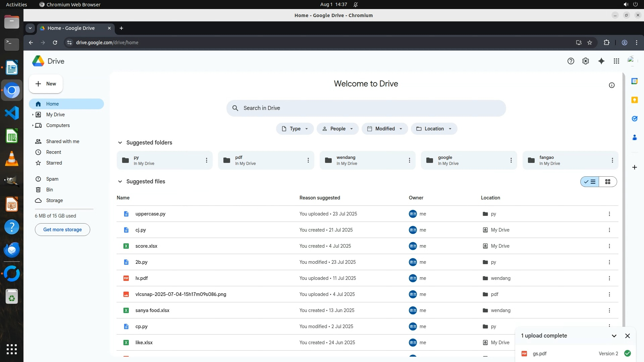Image resolution: width=644 pixels, height=362 pixels.
Task: Open Google Keep side panel icon
Action: 634,100
